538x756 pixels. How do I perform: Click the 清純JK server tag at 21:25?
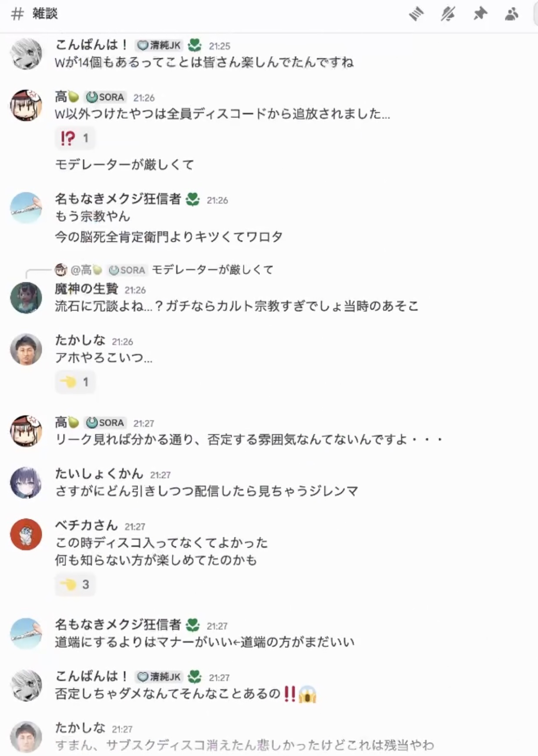point(159,45)
